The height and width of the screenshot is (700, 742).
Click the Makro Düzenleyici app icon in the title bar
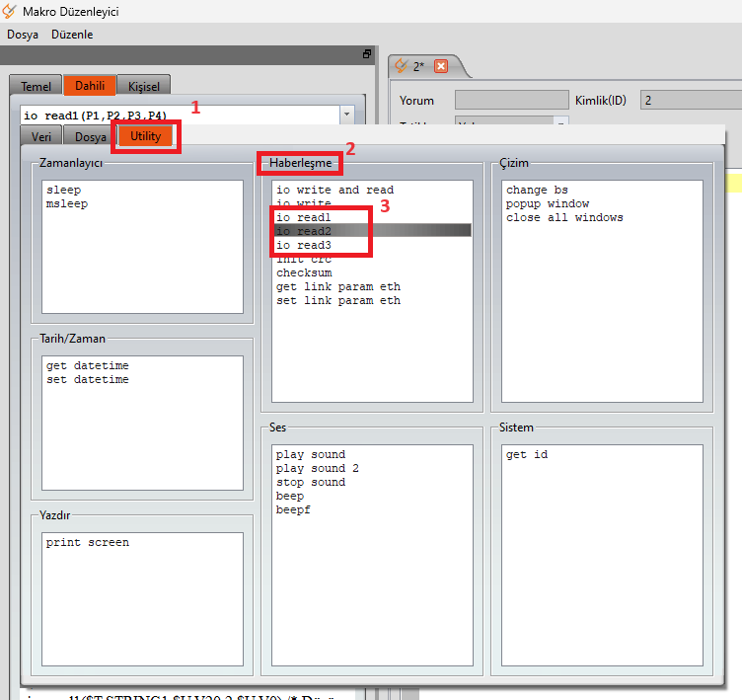[x=10, y=11]
